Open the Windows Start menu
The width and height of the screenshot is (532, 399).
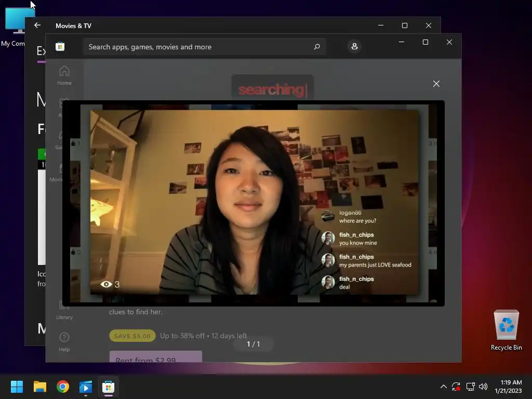tap(17, 387)
